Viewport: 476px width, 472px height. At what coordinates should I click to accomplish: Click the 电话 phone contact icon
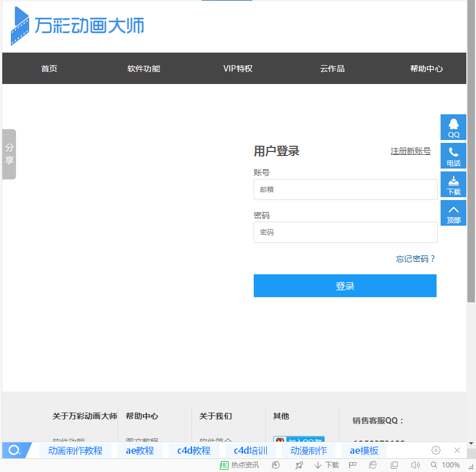click(453, 155)
